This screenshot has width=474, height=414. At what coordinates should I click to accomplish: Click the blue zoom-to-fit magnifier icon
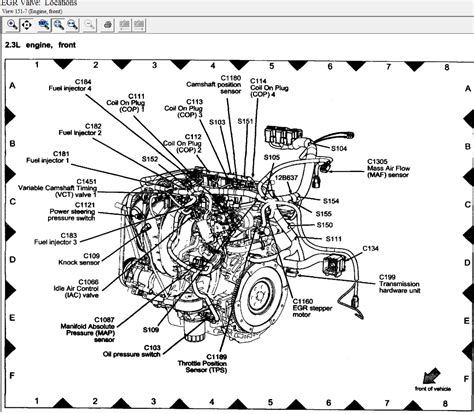point(44,25)
